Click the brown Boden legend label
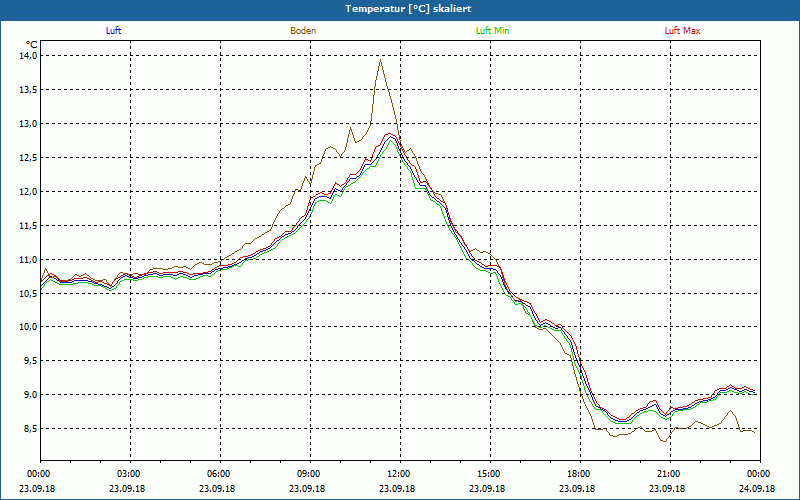Image resolution: width=800 pixels, height=500 pixels. click(x=303, y=31)
